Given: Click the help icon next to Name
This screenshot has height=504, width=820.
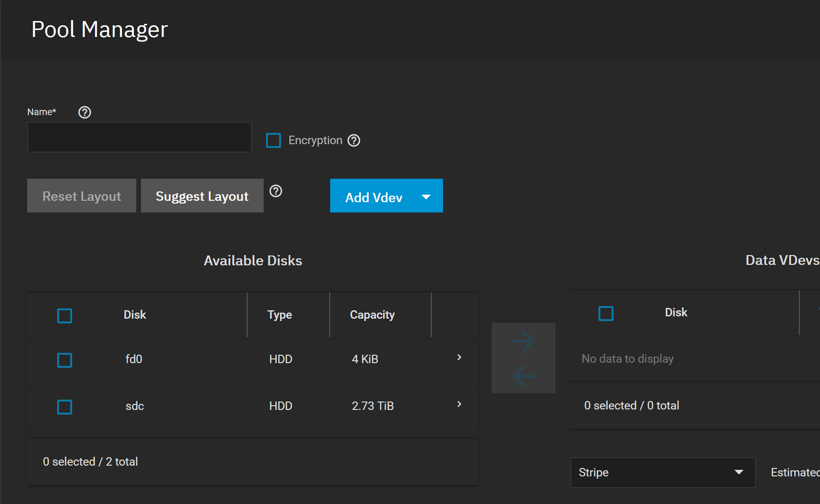Looking at the screenshot, I should click(84, 112).
